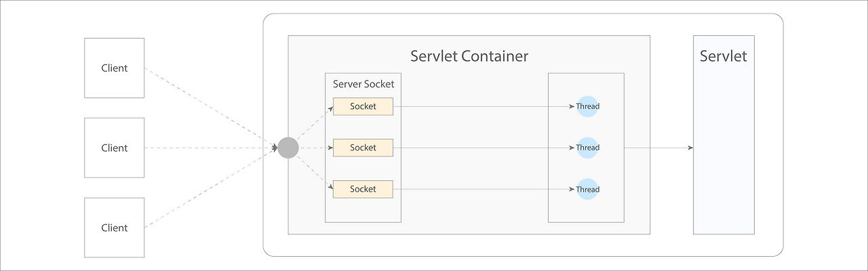Click the arrowhead pointing into Servlet box
The image size is (868, 271).
point(690,148)
